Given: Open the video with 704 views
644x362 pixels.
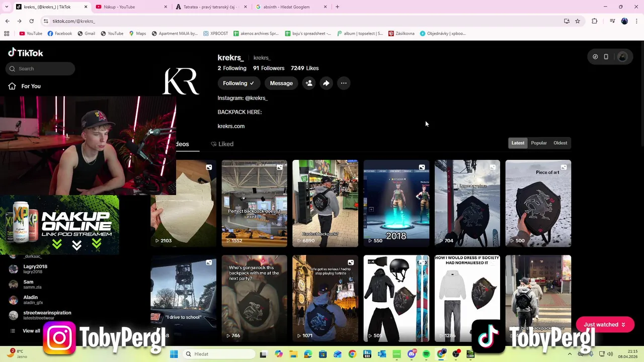Looking at the screenshot, I should tap(467, 203).
